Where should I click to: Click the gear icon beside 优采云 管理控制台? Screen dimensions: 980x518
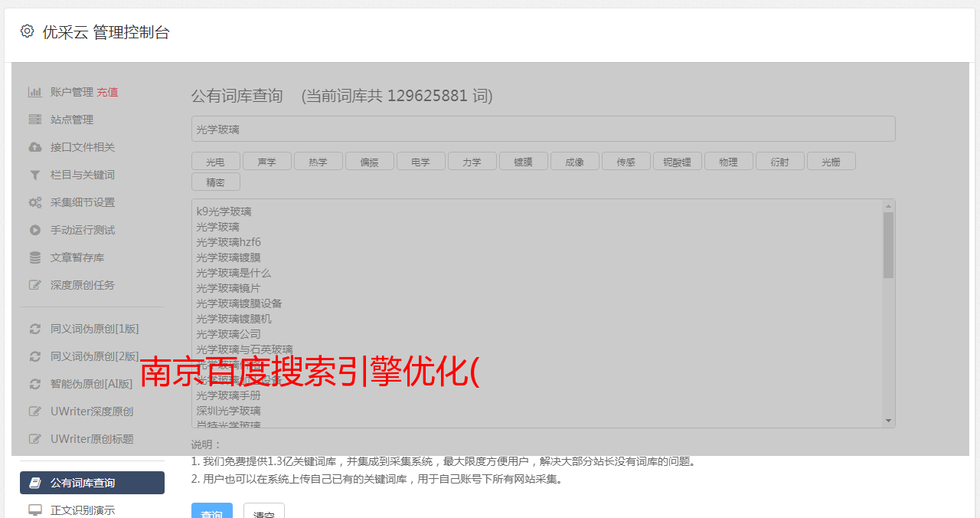pyautogui.click(x=28, y=31)
